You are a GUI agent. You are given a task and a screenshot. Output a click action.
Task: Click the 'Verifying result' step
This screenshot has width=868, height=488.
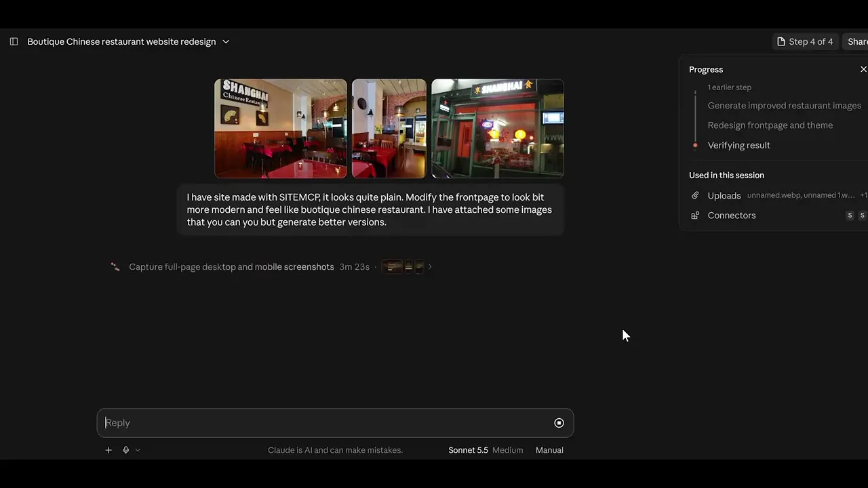[x=738, y=145]
